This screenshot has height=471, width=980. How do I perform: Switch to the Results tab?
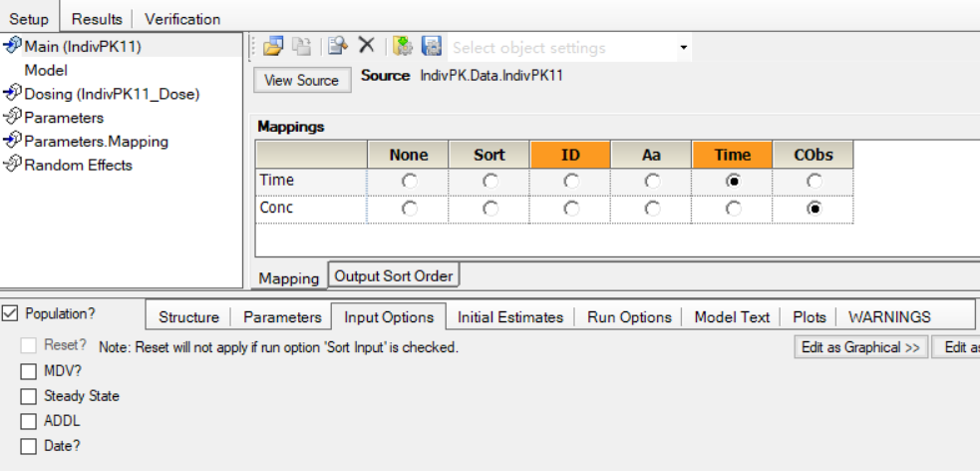coord(96,19)
